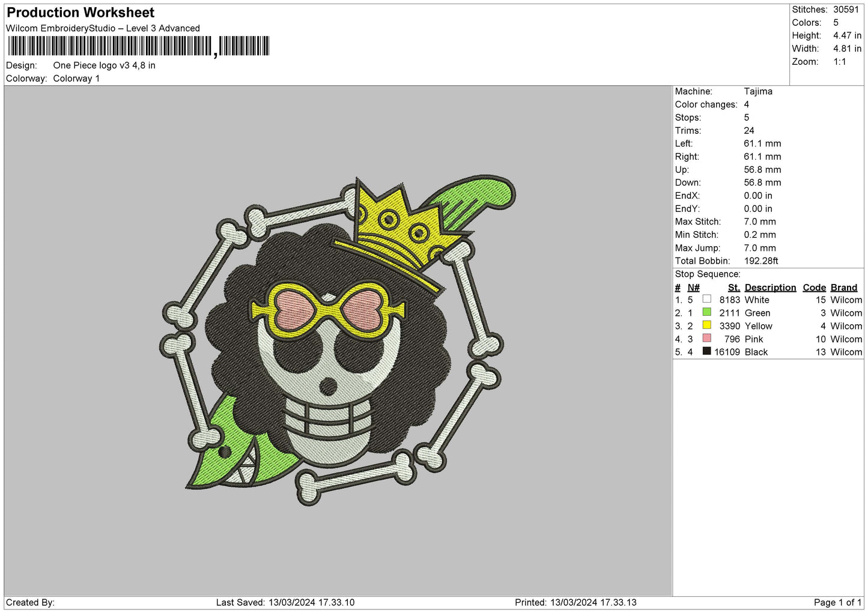Click the Colors value 5
Viewport: 868px width, 613px height.
pos(836,23)
